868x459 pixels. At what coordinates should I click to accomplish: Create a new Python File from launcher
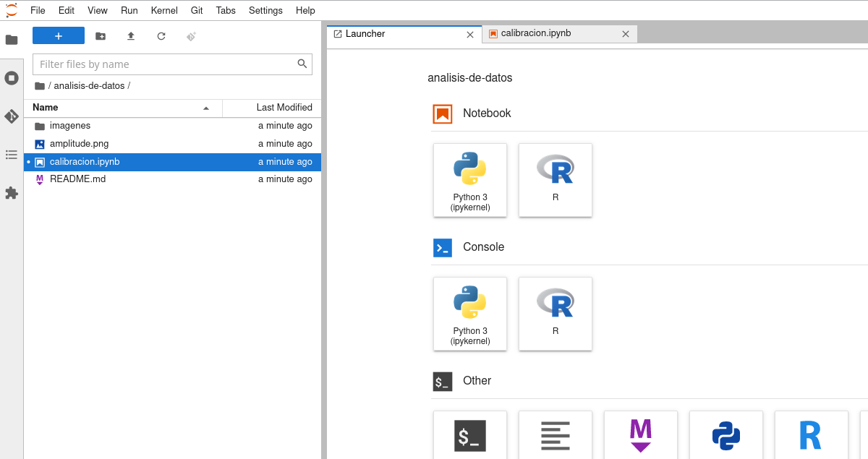click(x=726, y=435)
